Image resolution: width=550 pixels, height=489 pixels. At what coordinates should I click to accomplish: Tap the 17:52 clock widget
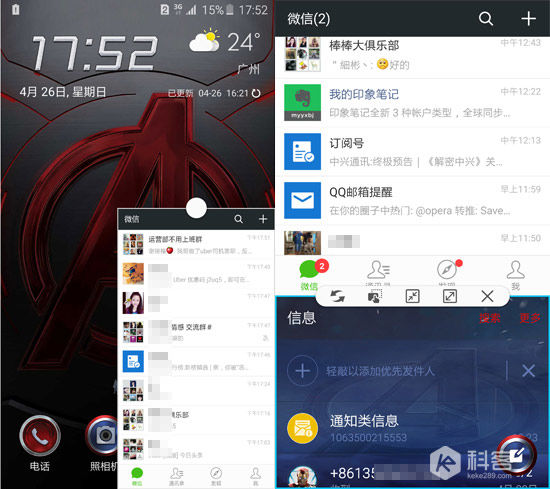click(94, 53)
